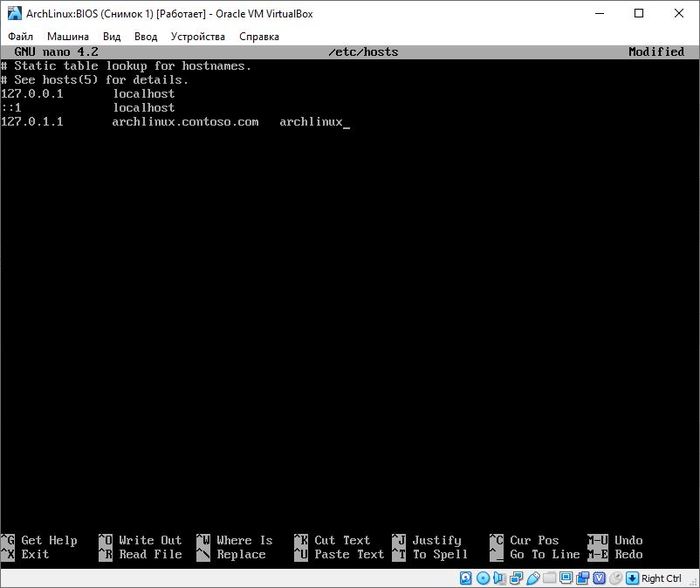
Task: Click the ^O Write Out shortcut
Action: click(x=140, y=540)
